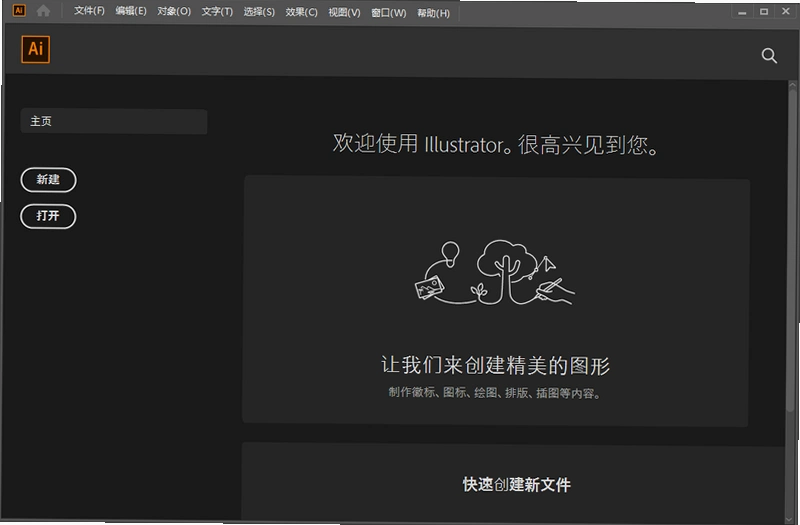800x525 pixels.
Task: Click the welcome illustration graphic
Action: tap(495, 272)
